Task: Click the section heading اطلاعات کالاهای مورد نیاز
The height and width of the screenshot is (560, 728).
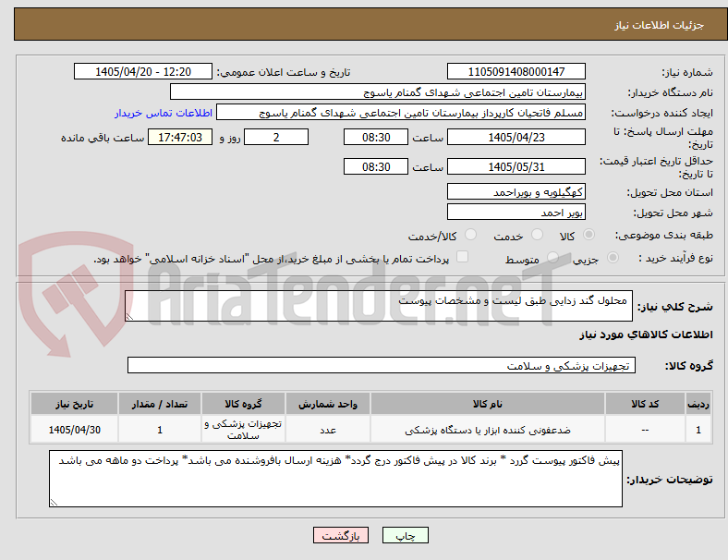Action: (646, 335)
